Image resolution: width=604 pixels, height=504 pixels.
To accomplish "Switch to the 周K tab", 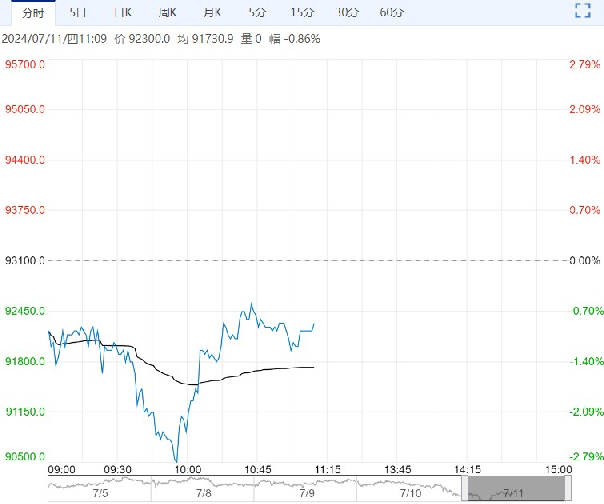I will point(169,13).
